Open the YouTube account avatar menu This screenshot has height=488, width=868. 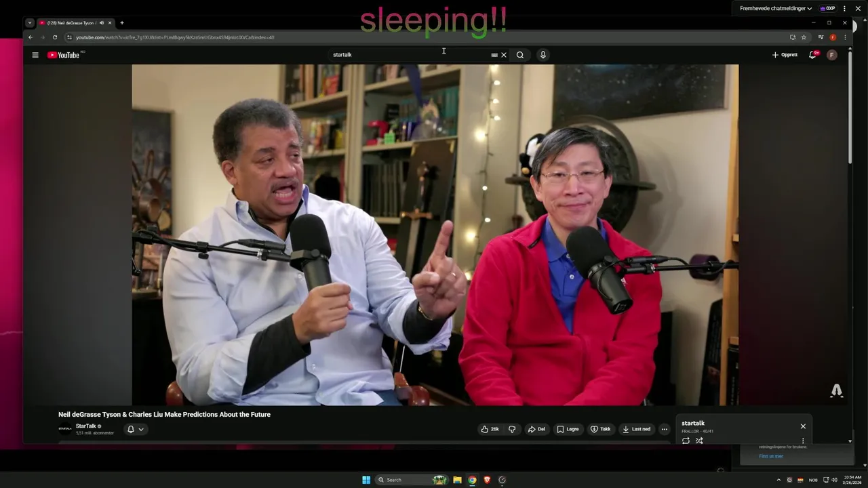pos(832,55)
